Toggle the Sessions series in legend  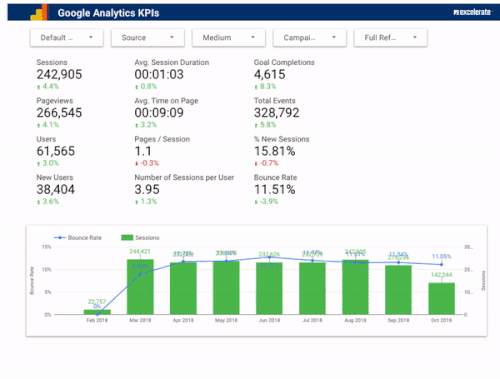140,238
